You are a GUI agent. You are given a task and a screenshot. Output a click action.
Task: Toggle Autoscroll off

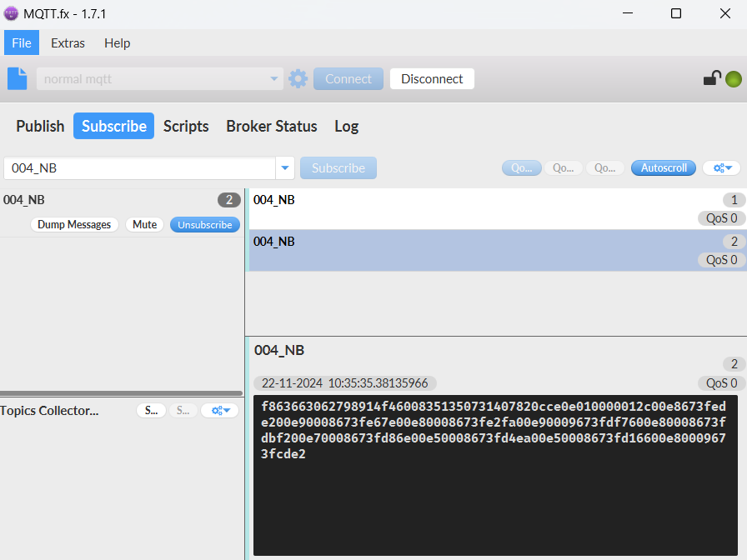pyautogui.click(x=664, y=168)
